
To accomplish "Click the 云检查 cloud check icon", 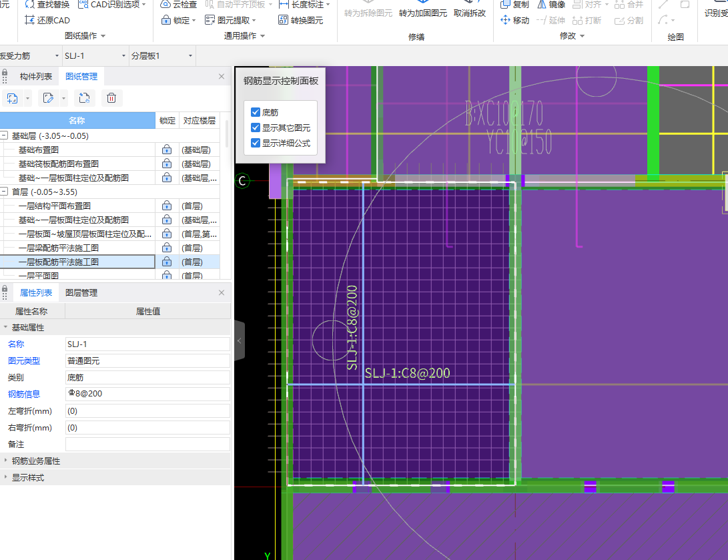I will 166,4.
